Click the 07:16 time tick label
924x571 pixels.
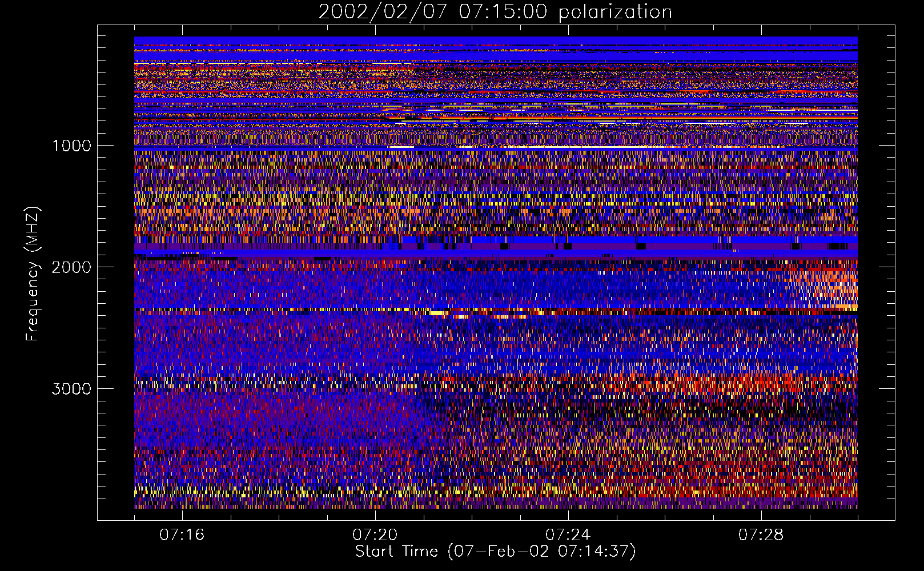[x=182, y=535]
